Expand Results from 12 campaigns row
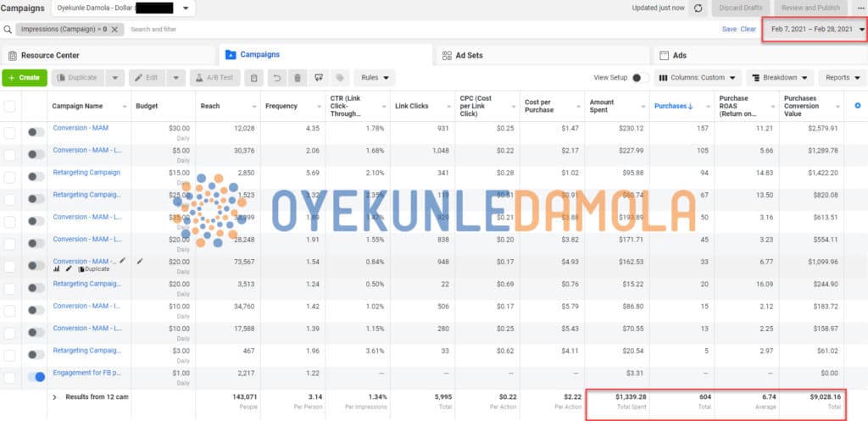868x421 pixels. click(55, 397)
